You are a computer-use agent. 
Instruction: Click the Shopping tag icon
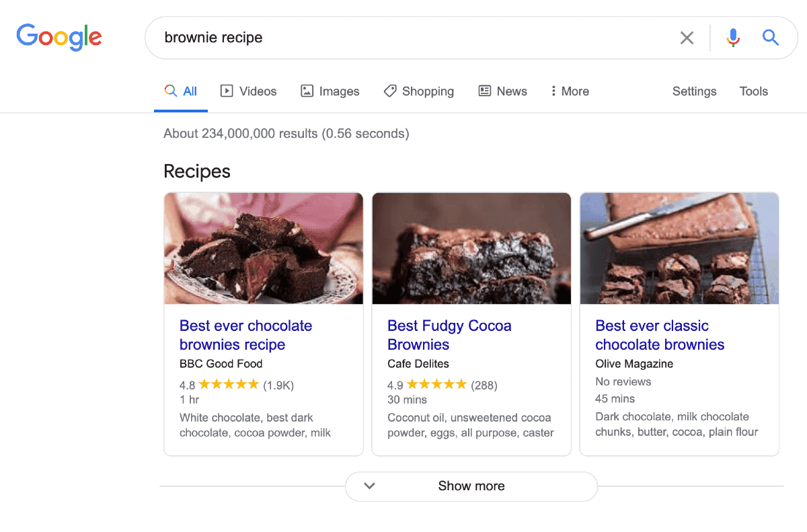coord(390,91)
